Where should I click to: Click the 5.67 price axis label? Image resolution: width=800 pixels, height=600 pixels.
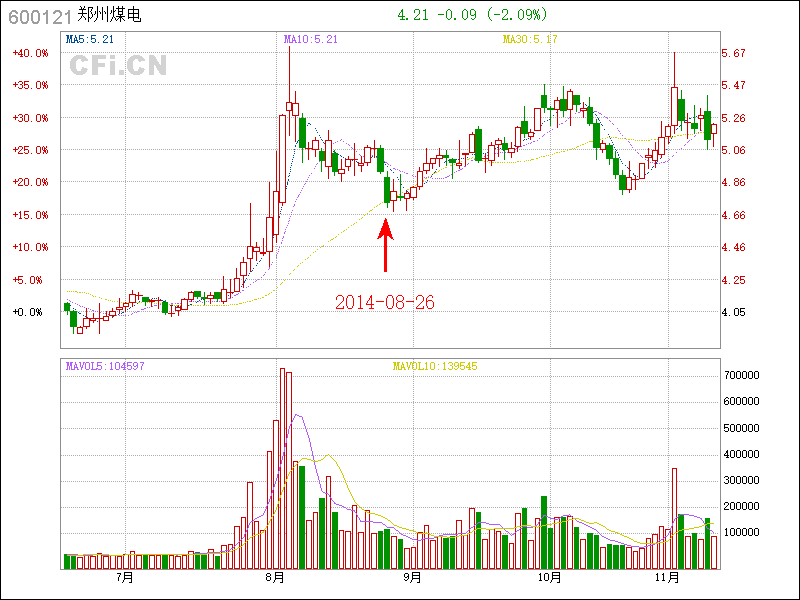[x=734, y=53]
